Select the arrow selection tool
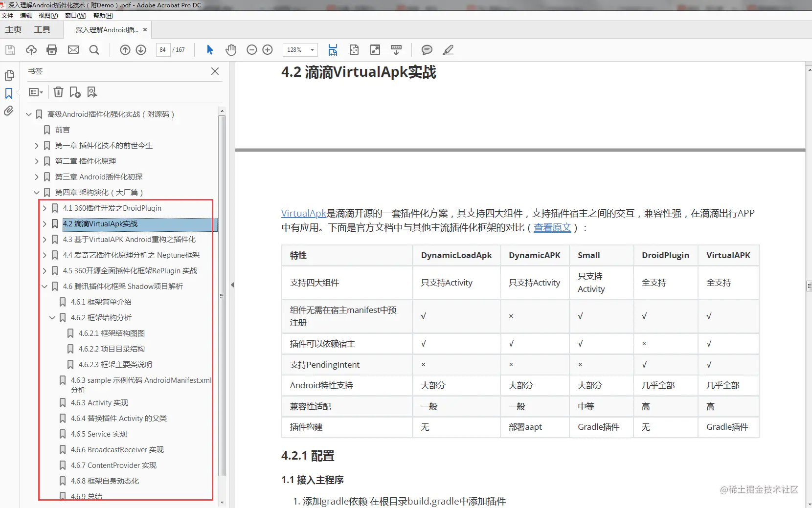The height and width of the screenshot is (508, 812). point(210,50)
